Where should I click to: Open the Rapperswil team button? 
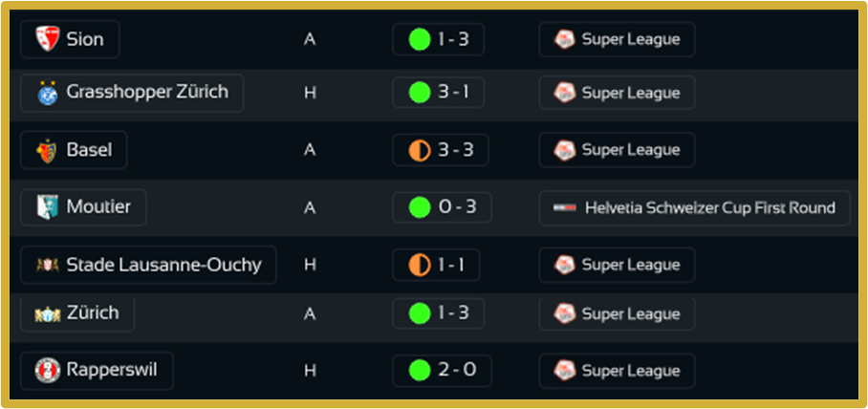pyautogui.click(x=97, y=371)
